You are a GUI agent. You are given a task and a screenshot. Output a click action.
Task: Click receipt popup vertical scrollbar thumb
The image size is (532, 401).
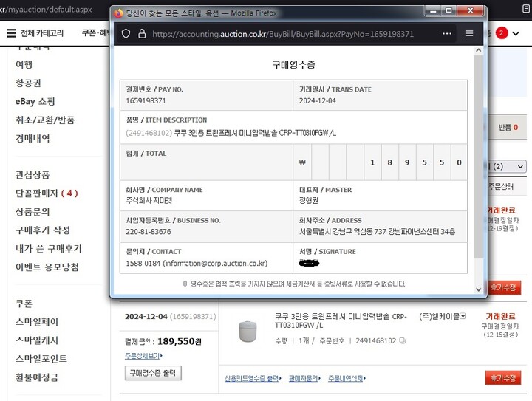tap(478, 157)
